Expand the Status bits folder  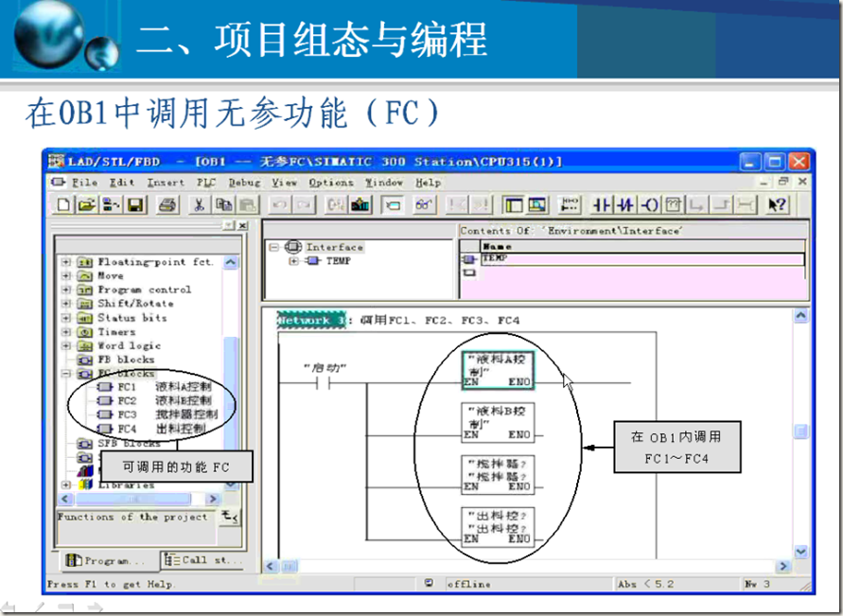coord(66,318)
